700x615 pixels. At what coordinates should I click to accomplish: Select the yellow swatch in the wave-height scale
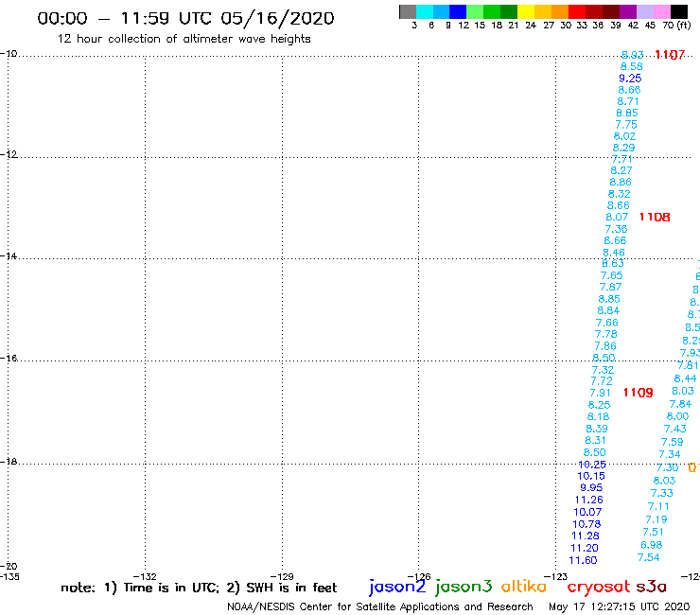coord(526,11)
